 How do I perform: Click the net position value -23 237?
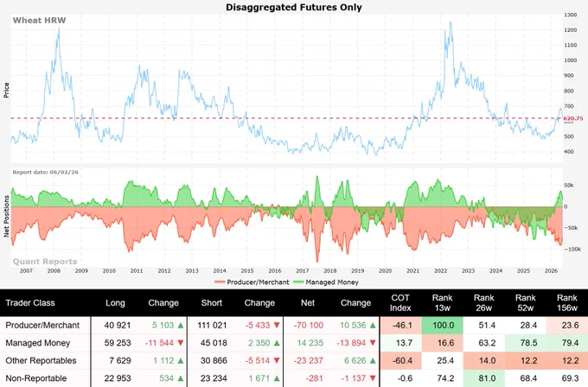(x=308, y=360)
